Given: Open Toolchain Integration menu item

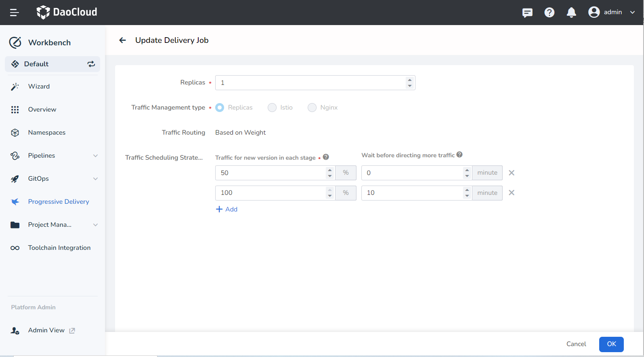Looking at the screenshot, I should click(x=59, y=248).
